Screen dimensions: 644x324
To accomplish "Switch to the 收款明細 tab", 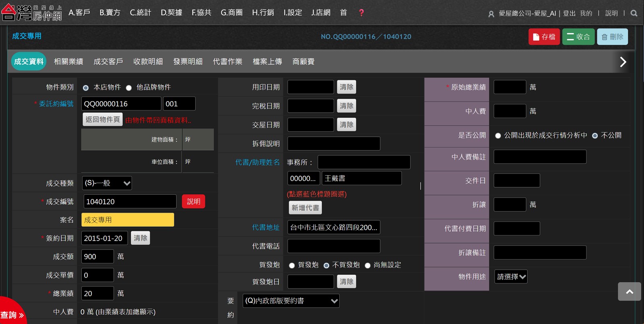I will (x=148, y=62).
